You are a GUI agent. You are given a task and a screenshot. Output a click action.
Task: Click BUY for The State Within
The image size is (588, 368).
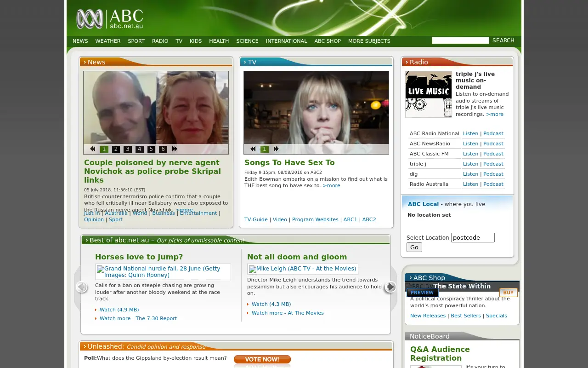click(x=508, y=293)
